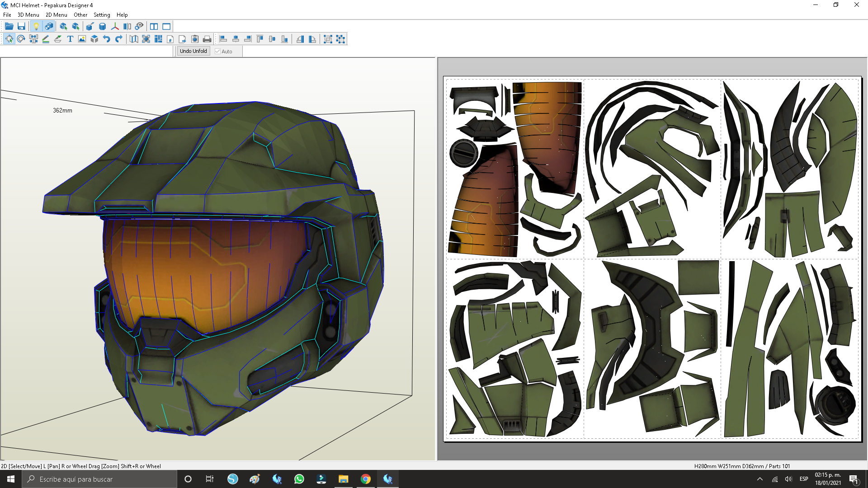The image size is (868, 488).
Task: Click the Print icon in the toolbar
Action: (x=207, y=39)
